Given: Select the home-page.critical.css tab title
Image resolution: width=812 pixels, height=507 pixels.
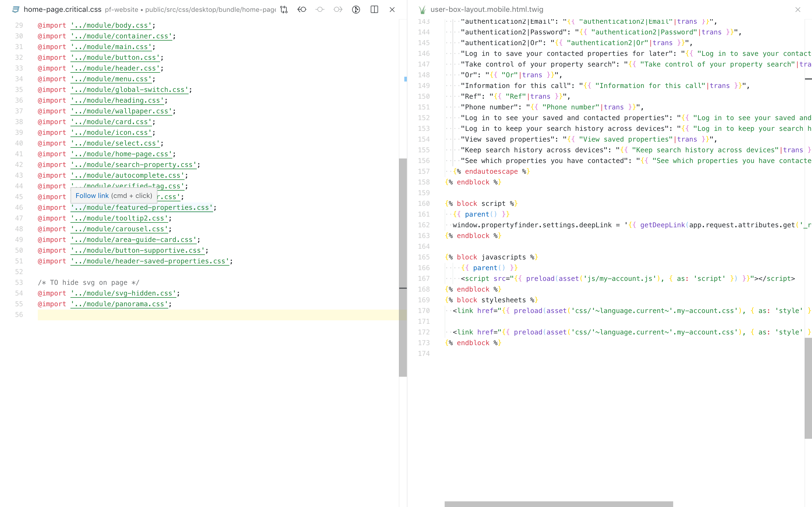Looking at the screenshot, I should pos(62,9).
